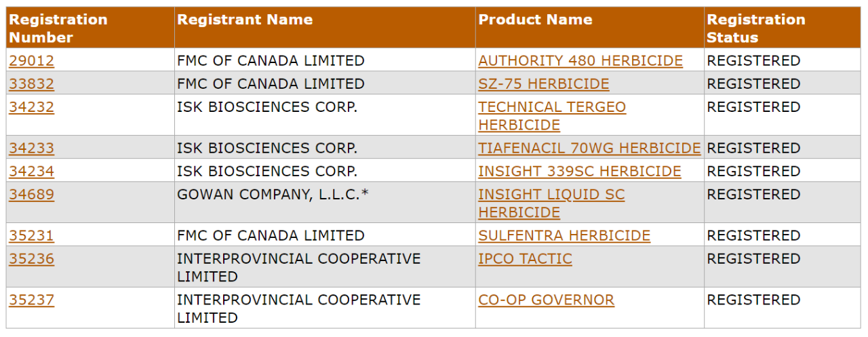Viewport: 868px width, 337px height.
Task: Select Insight 339SC Herbicide product
Action: pos(580,171)
